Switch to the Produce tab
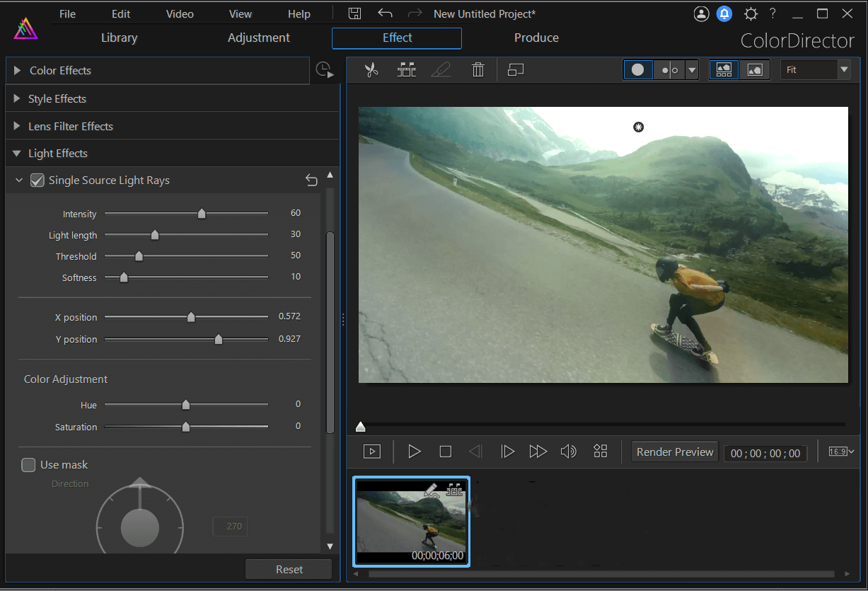The image size is (868, 591). [x=536, y=38]
